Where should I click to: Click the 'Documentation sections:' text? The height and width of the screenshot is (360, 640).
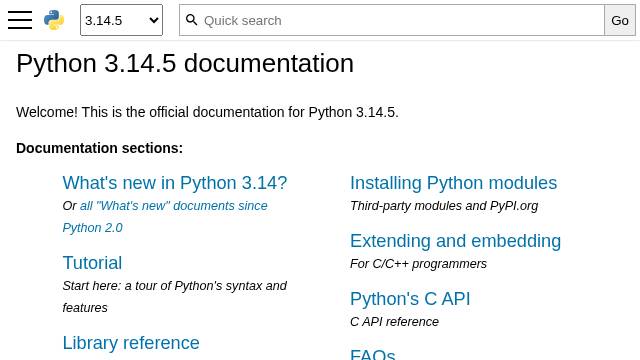coord(100,148)
